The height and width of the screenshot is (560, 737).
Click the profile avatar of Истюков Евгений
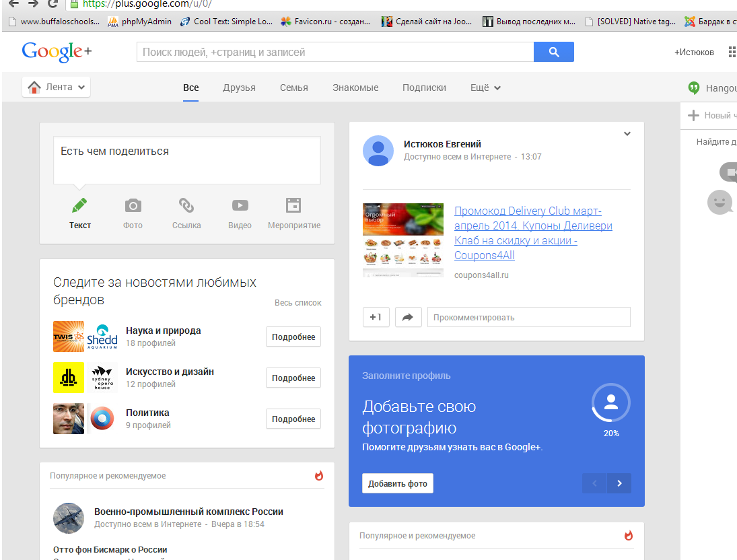[x=378, y=151]
